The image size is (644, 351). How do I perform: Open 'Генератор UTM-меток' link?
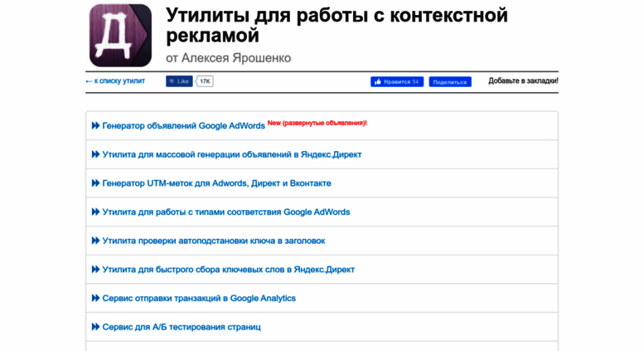coord(216,183)
